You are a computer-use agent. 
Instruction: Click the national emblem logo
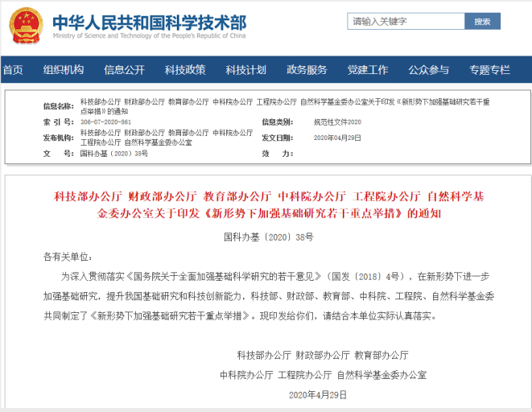click(25, 26)
